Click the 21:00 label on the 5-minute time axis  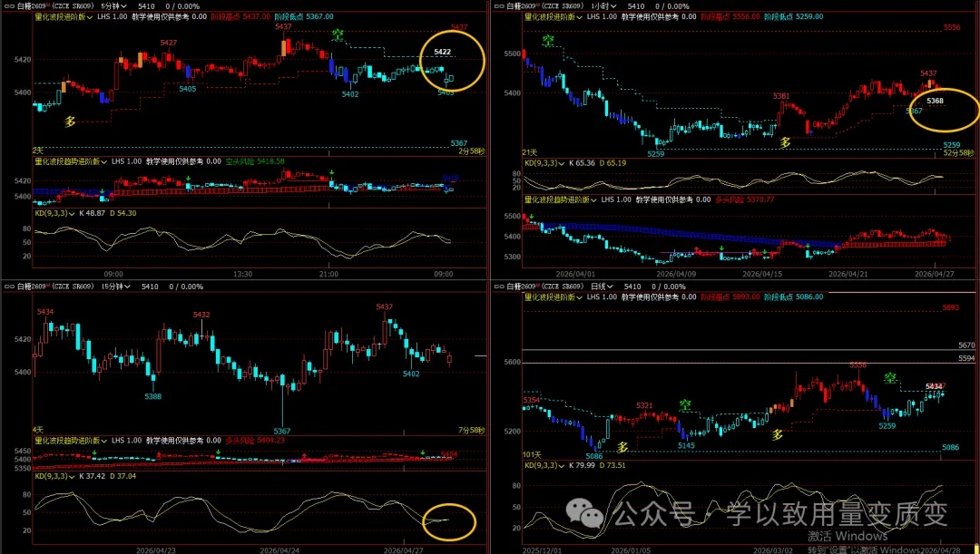pyautogui.click(x=328, y=273)
